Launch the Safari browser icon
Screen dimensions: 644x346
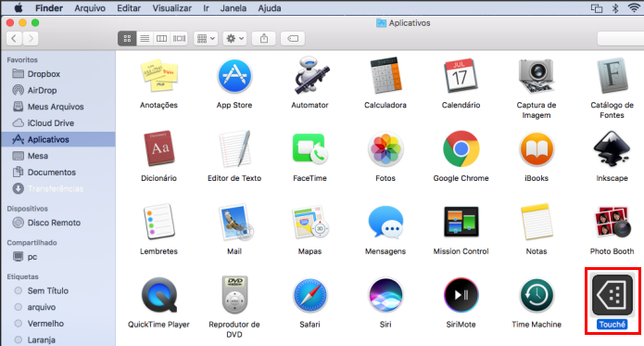point(310,295)
